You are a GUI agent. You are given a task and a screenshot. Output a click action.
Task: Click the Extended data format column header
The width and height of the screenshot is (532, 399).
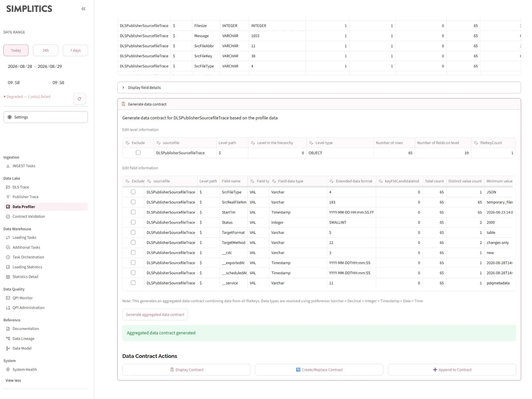(351, 181)
